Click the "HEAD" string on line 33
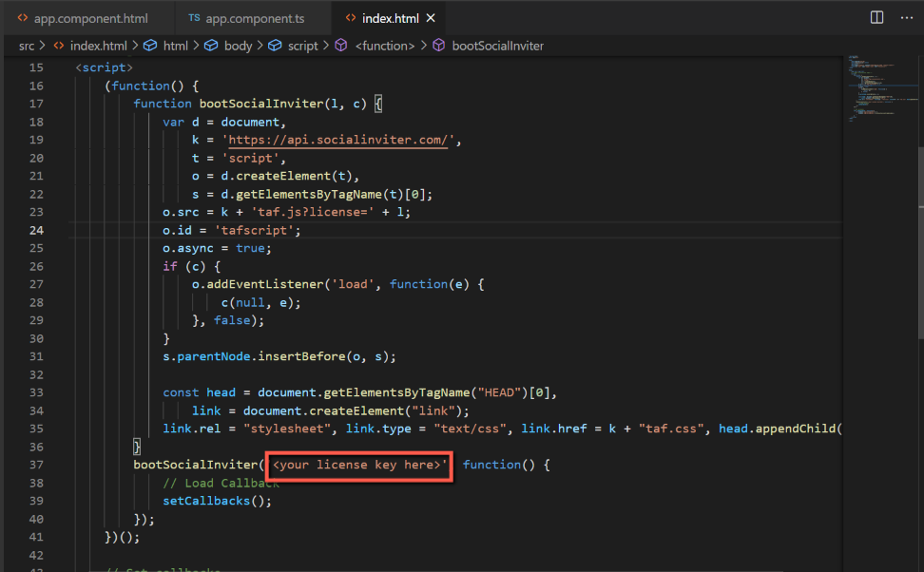Viewport: 924px width, 572px height. coord(499,392)
